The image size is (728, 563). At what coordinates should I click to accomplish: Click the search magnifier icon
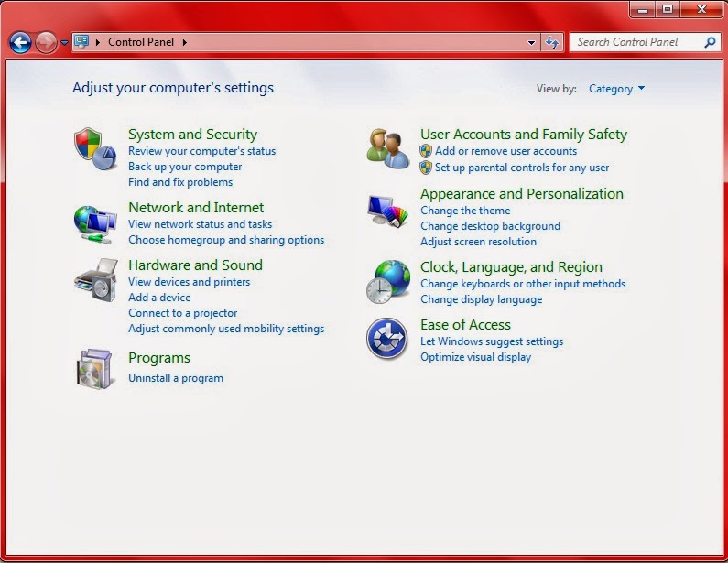pos(710,43)
